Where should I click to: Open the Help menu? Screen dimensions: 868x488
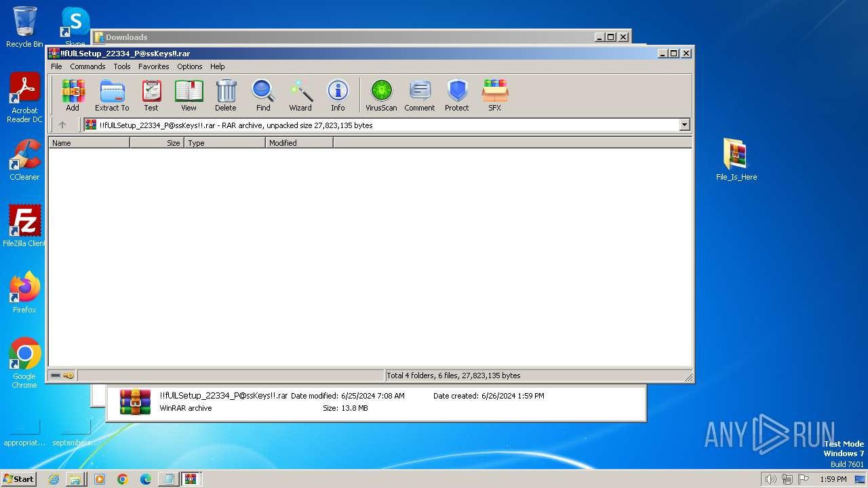point(217,66)
